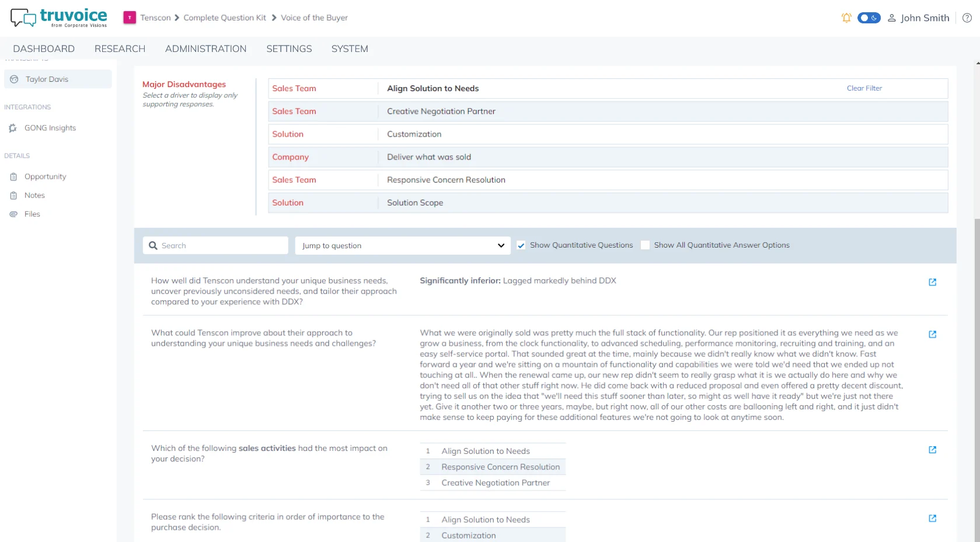
Task: Uncheck Show Quantitative Questions checkbox
Action: pyautogui.click(x=521, y=245)
